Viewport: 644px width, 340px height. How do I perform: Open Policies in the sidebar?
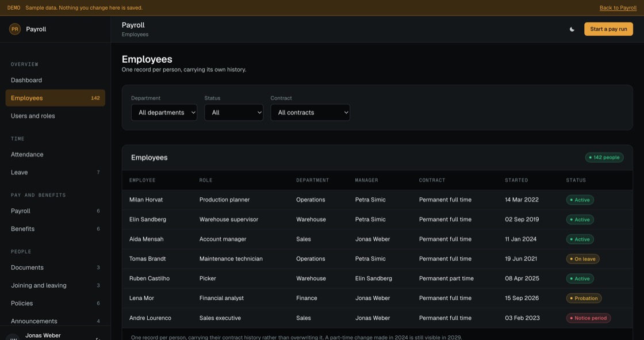55,303
